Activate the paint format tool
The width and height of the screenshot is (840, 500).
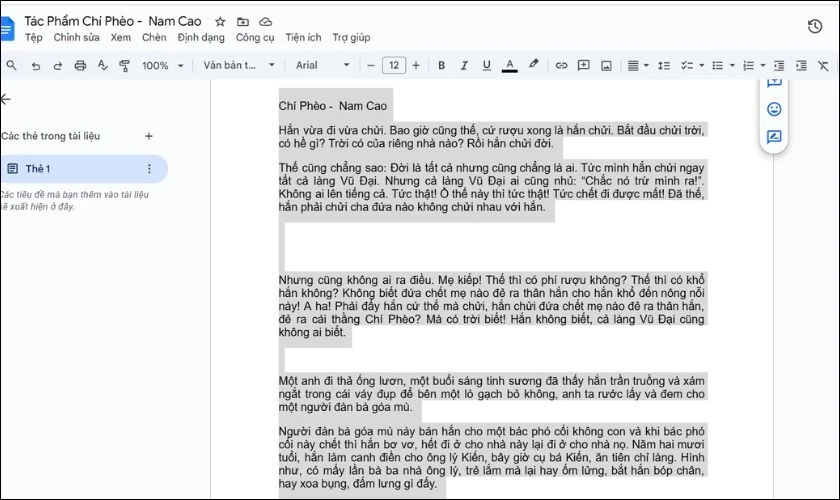(x=124, y=65)
